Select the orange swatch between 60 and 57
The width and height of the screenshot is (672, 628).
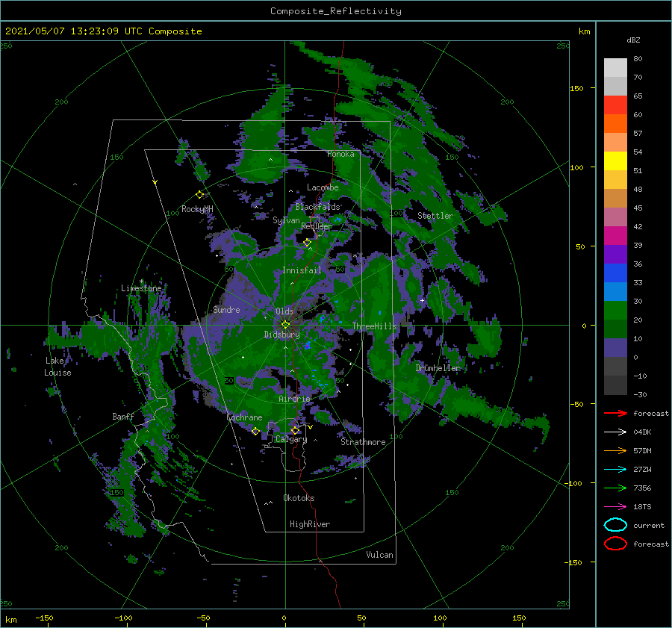tap(615, 123)
